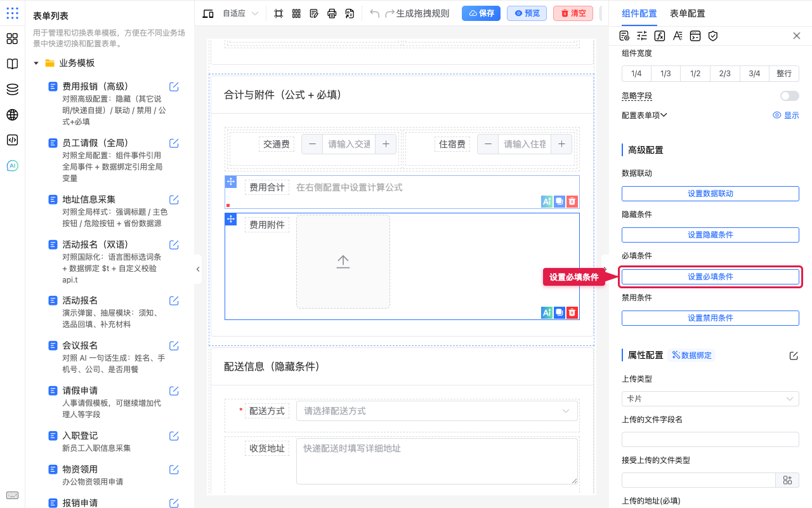This screenshot has width=812, height=508.
Task: Click the grid layout icon in the toolbar
Action: (296, 13)
